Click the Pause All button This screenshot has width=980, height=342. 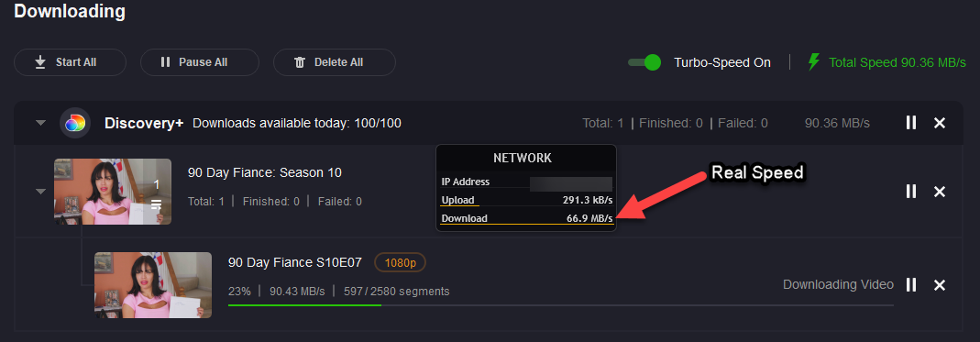tap(199, 62)
